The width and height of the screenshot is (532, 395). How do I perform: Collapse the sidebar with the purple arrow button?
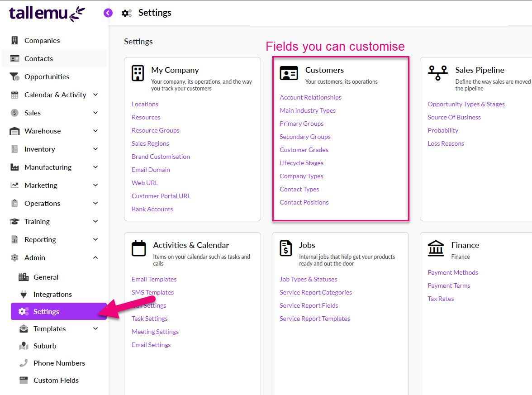108,13
